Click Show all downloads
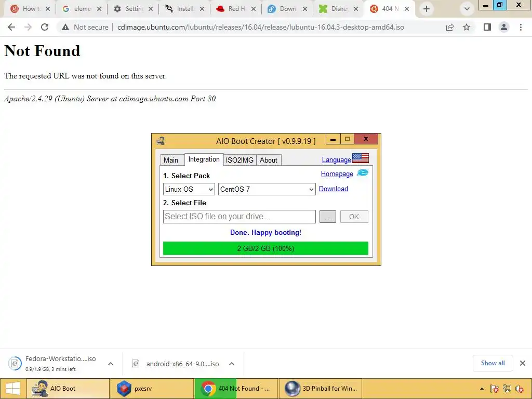 click(x=493, y=363)
